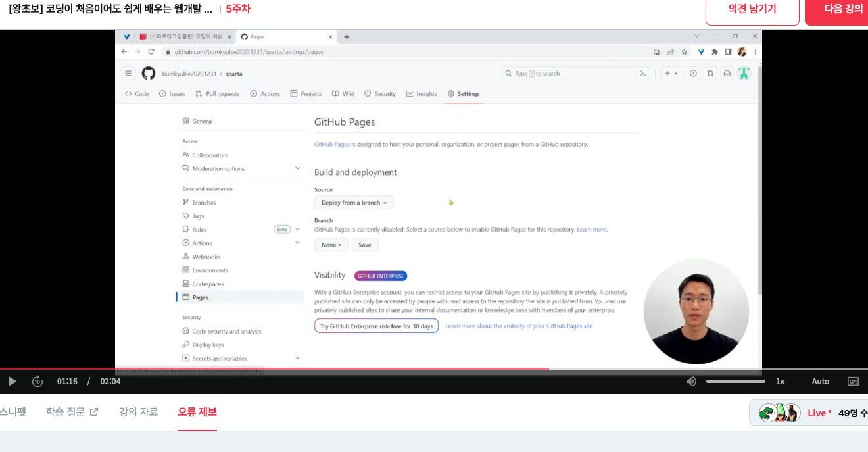Open the Wiki repository tab
Image resolution: width=868 pixels, height=452 pixels.
tap(343, 94)
